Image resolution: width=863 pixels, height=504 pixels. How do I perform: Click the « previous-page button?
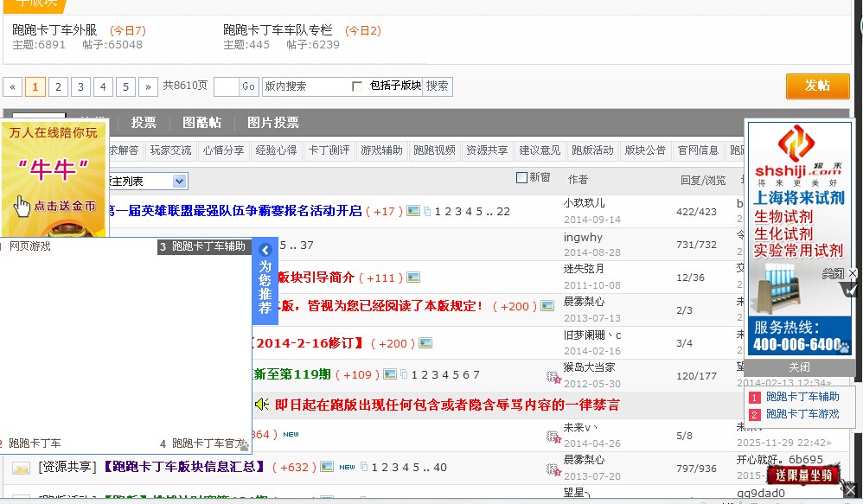pyautogui.click(x=13, y=86)
